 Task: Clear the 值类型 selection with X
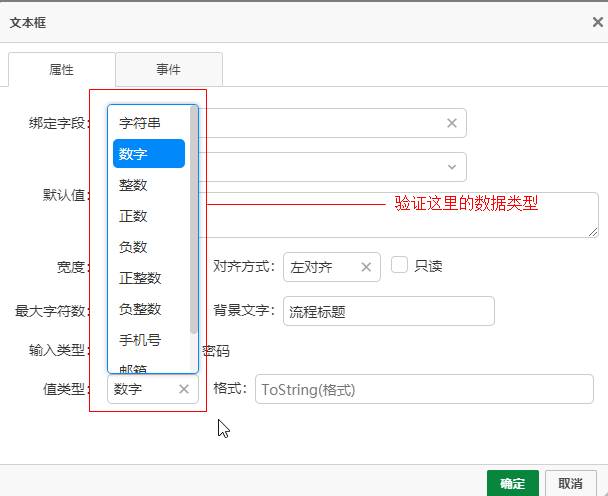coord(184,389)
